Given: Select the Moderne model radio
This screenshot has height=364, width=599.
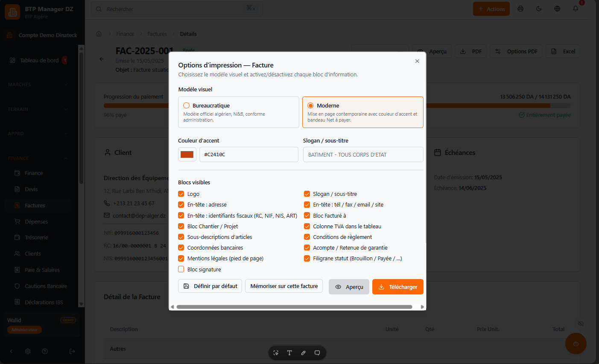Looking at the screenshot, I should tap(310, 105).
